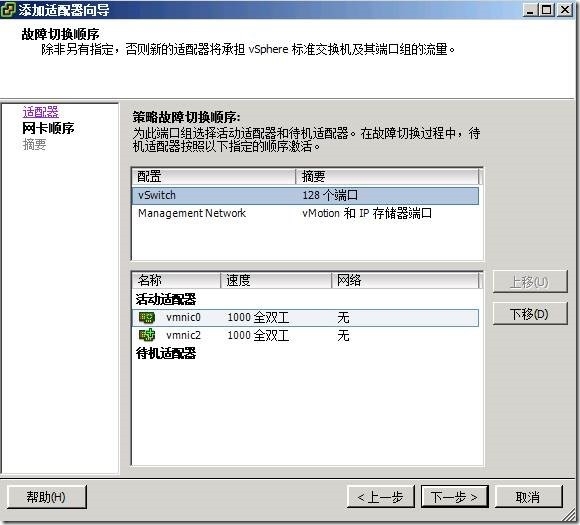Click the vmnic2 adapter icon with plus
The image size is (580, 525).
click(146, 335)
